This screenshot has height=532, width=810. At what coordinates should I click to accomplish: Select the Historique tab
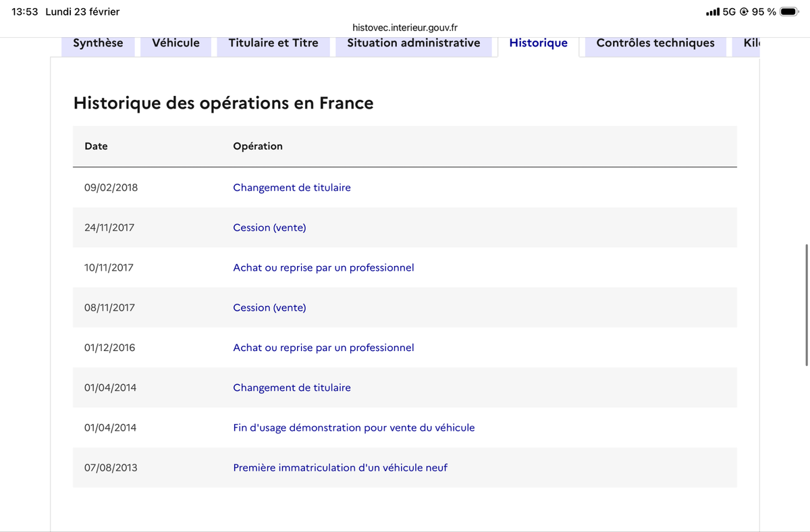pos(539,43)
